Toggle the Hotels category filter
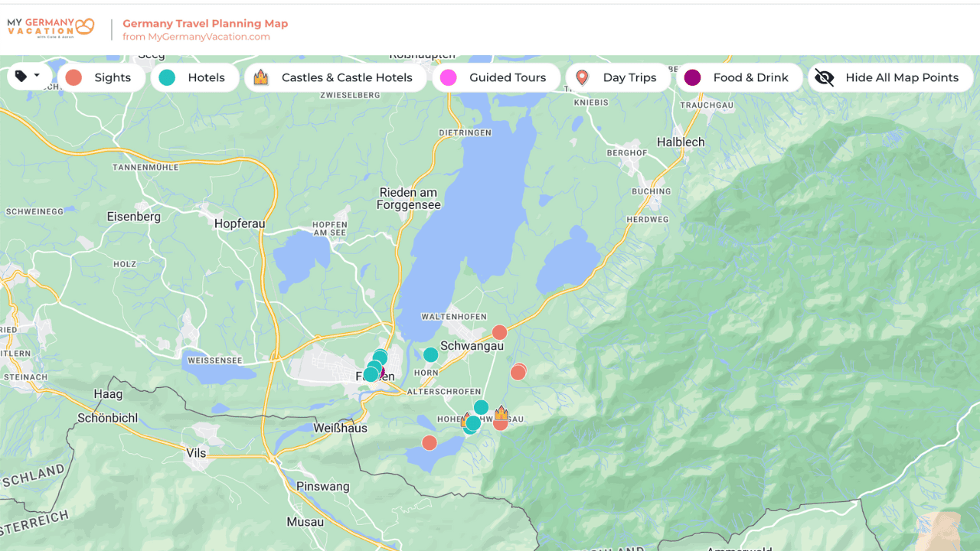This screenshot has width=980, height=551. (x=195, y=77)
